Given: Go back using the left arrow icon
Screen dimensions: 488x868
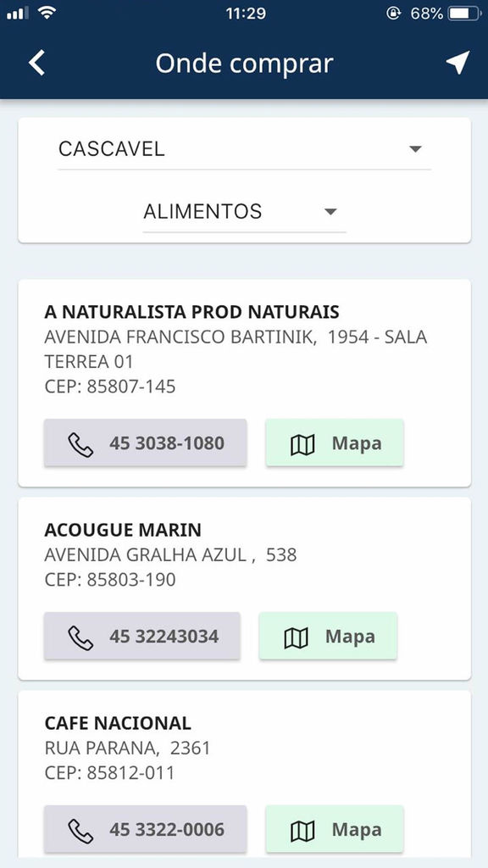Looking at the screenshot, I should pyautogui.click(x=36, y=63).
